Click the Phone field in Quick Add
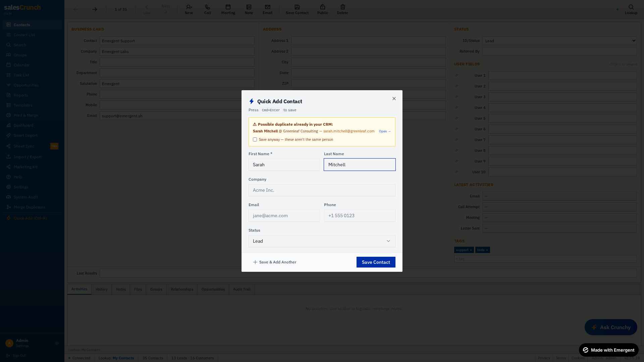The image size is (644, 362). pyautogui.click(x=360, y=216)
